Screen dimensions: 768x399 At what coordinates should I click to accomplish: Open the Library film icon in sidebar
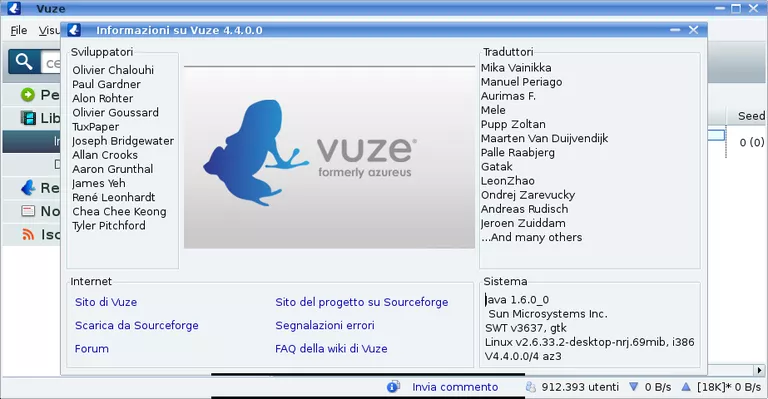(x=28, y=118)
